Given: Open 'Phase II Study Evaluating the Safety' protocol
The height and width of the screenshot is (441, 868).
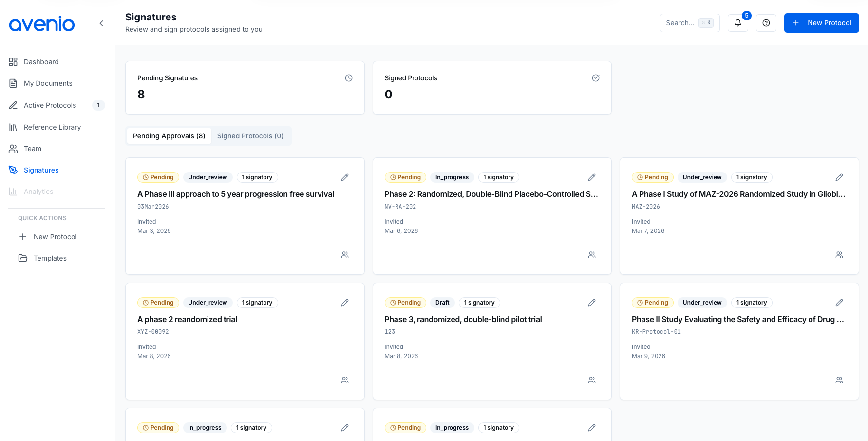Looking at the screenshot, I should [738, 319].
